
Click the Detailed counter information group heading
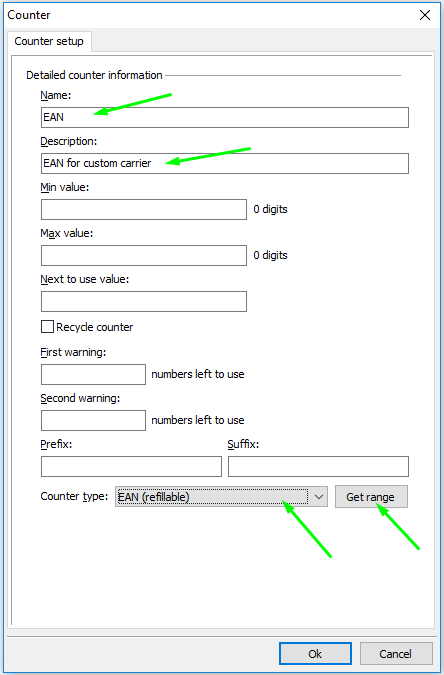tap(94, 75)
